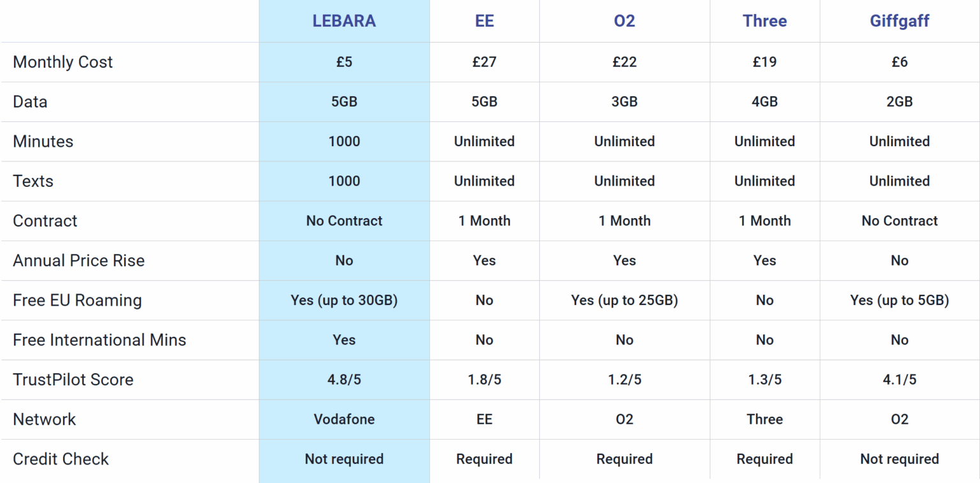Click EE's £27 monthly cost cell
Image resolution: width=980 pixels, height=483 pixels.
pos(484,62)
